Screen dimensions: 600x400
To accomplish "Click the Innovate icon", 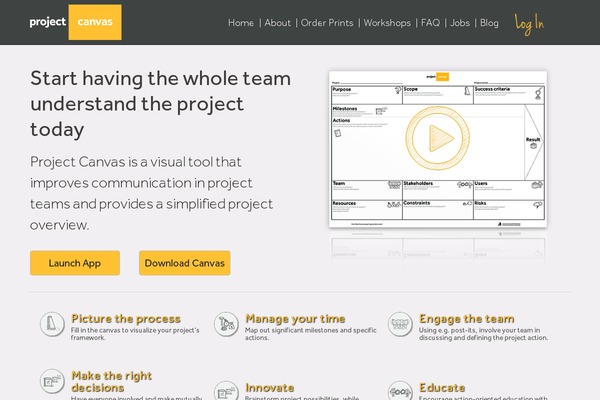I will tap(226, 391).
